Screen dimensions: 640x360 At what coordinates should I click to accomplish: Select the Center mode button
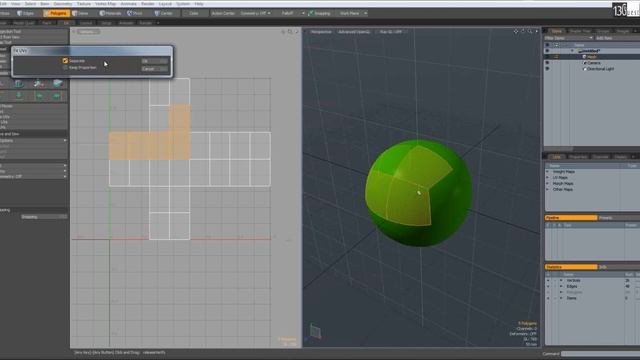(164, 13)
